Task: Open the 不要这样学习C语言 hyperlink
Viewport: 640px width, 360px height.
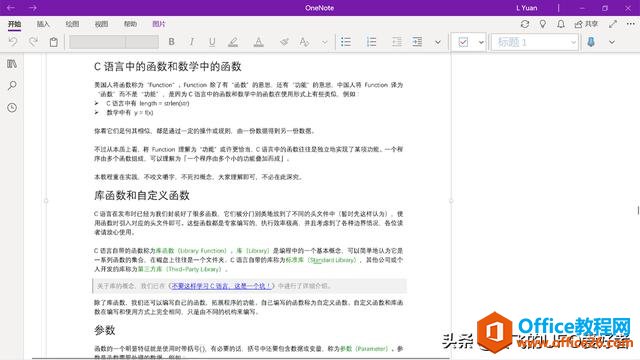Action: 221,286
